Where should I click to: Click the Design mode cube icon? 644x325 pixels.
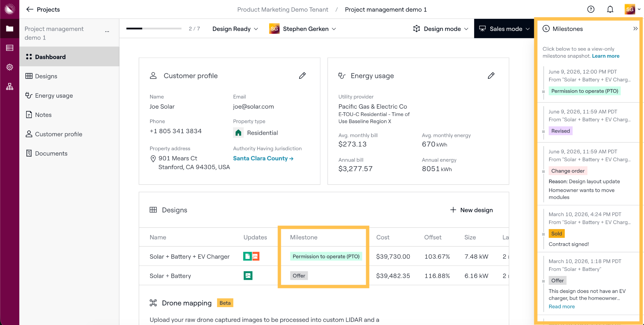click(417, 29)
